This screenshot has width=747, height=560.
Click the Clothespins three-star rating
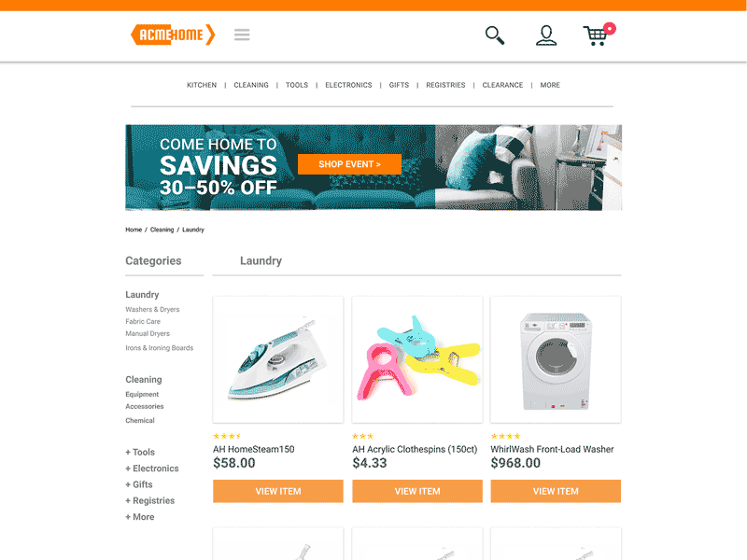[362, 436]
